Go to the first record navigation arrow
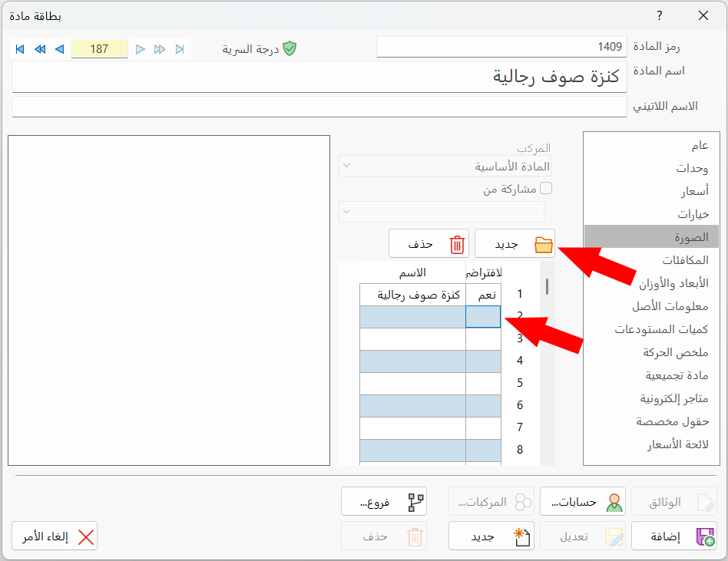Image resolution: width=728 pixels, height=561 pixels. point(20,48)
